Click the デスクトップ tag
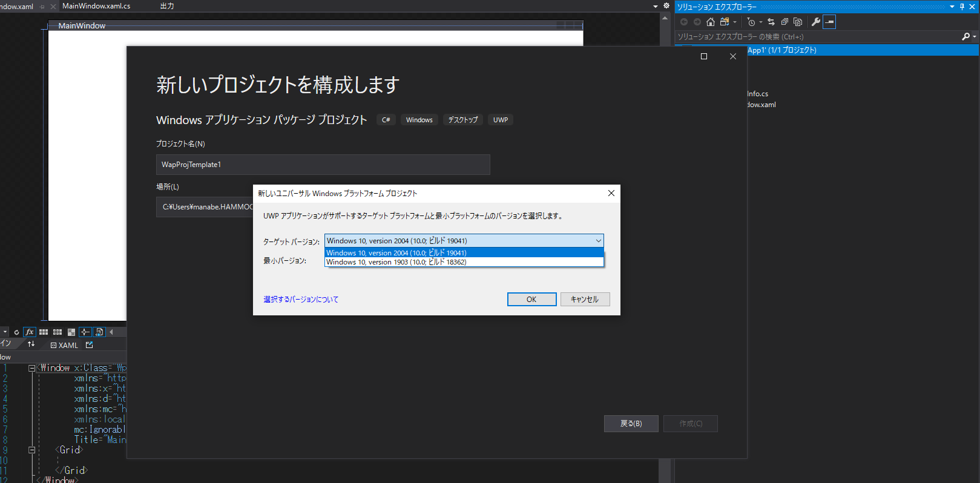The width and height of the screenshot is (980, 483). (463, 120)
